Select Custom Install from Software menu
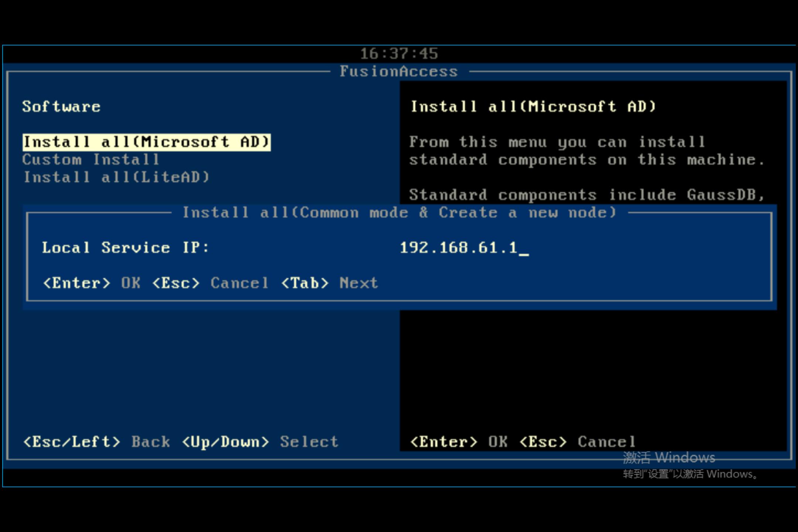This screenshot has width=798, height=532. click(91, 159)
